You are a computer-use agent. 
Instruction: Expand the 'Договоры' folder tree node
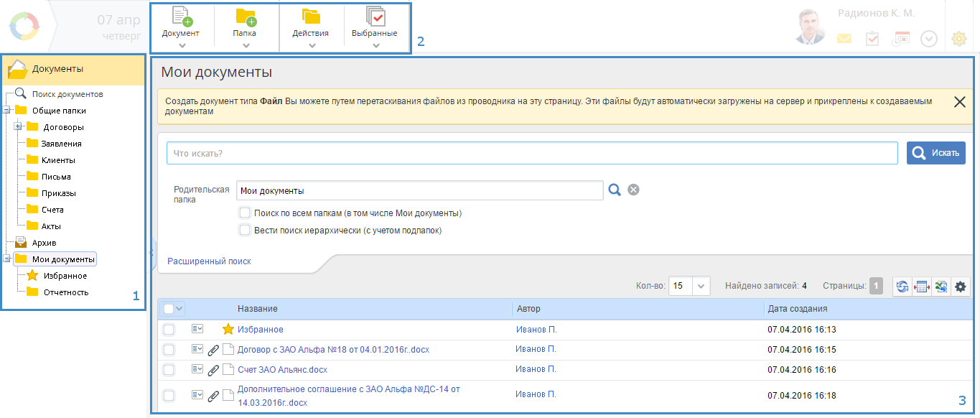(x=18, y=127)
